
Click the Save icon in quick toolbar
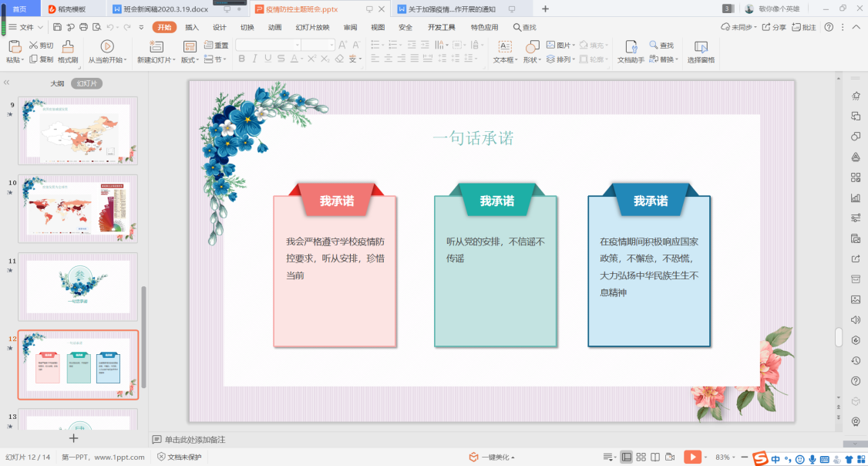pos(57,27)
